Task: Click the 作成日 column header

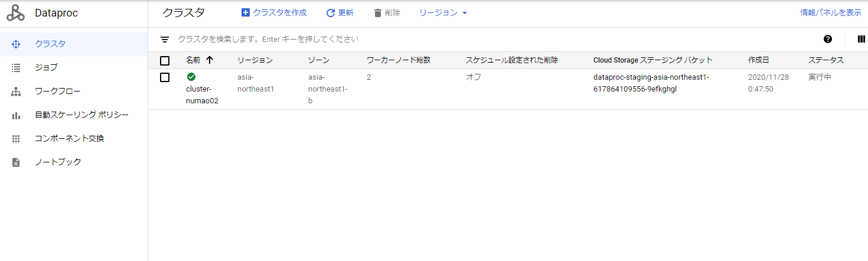Action: tap(759, 60)
